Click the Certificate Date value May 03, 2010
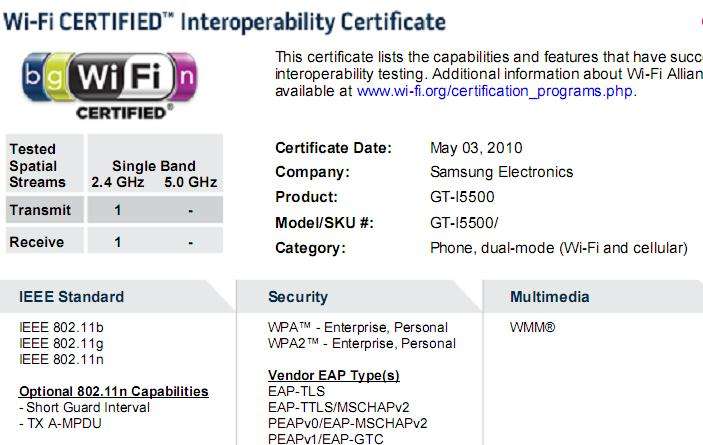 [x=476, y=148]
